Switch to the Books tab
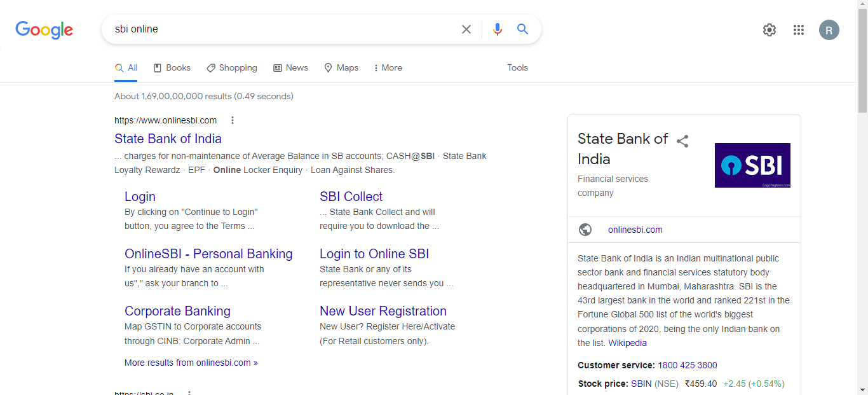 point(172,68)
